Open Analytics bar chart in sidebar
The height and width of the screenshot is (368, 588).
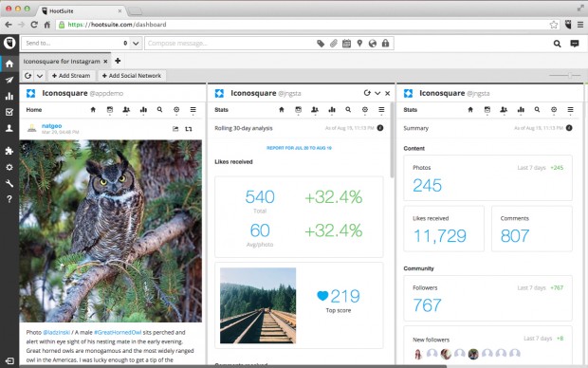click(x=9, y=97)
